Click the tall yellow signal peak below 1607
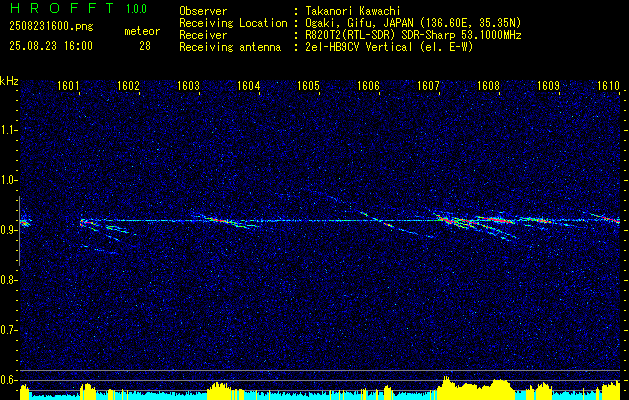 tap(445, 388)
